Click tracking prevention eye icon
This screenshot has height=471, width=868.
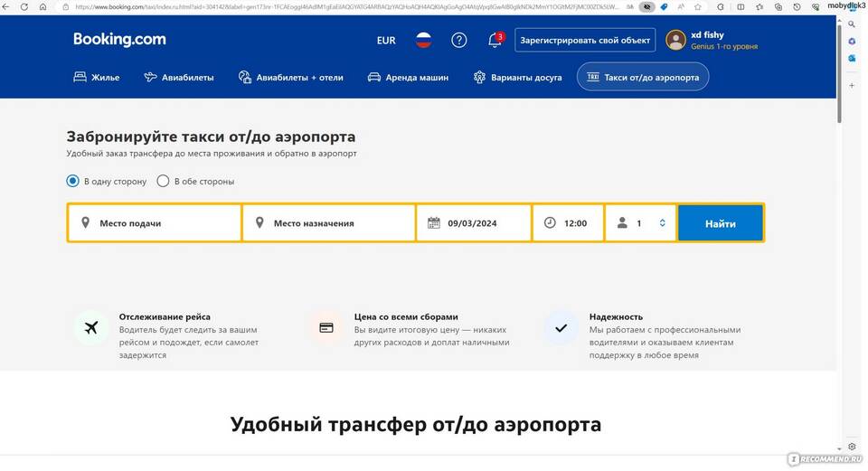[x=646, y=7]
